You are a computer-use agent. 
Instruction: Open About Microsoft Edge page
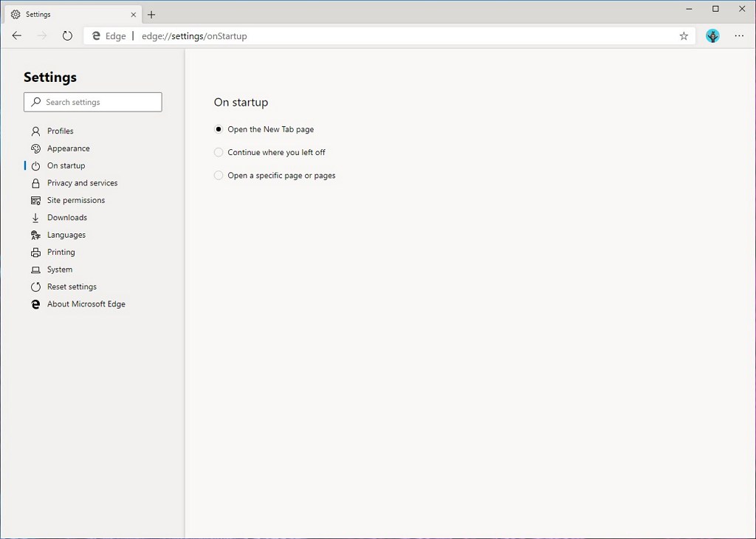[86, 304]
